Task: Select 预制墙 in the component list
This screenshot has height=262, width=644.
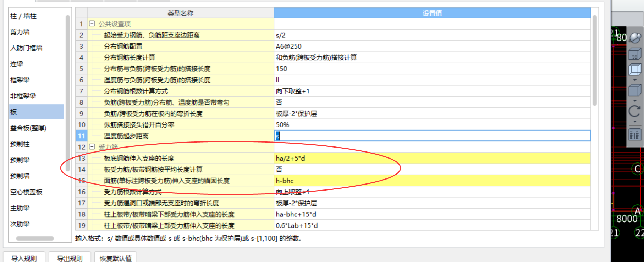Action: [x=20, y=176]
